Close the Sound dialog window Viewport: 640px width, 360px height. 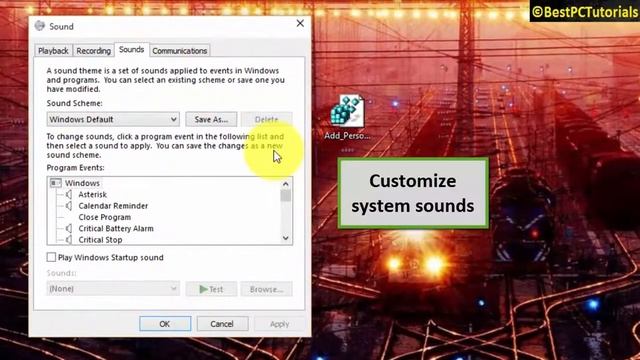coord(300,24)
